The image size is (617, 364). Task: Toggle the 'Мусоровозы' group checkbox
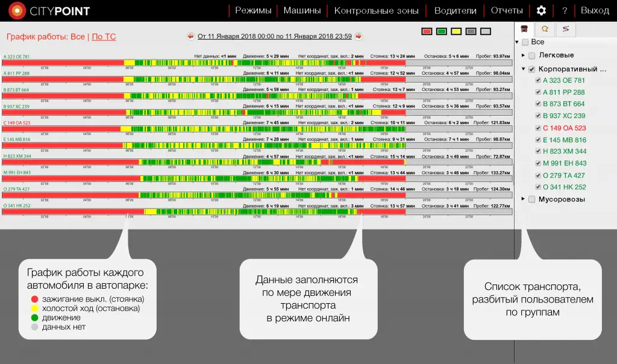point(531,199)
